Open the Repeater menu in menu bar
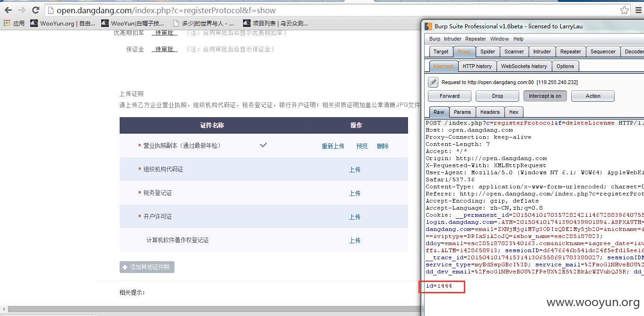The width and height of the screenshot is (644, 316). 476,39
